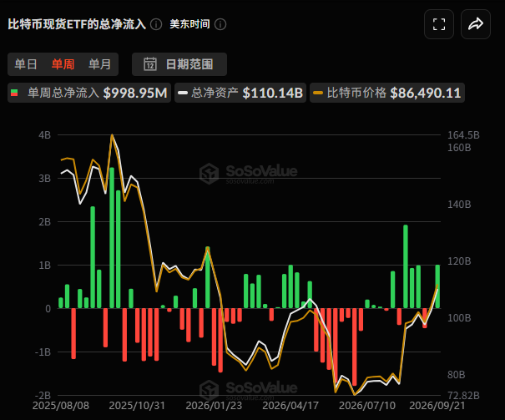The image size is (505, 420).
Task: Switch to 单日 view
Action: tap(26, 64)
